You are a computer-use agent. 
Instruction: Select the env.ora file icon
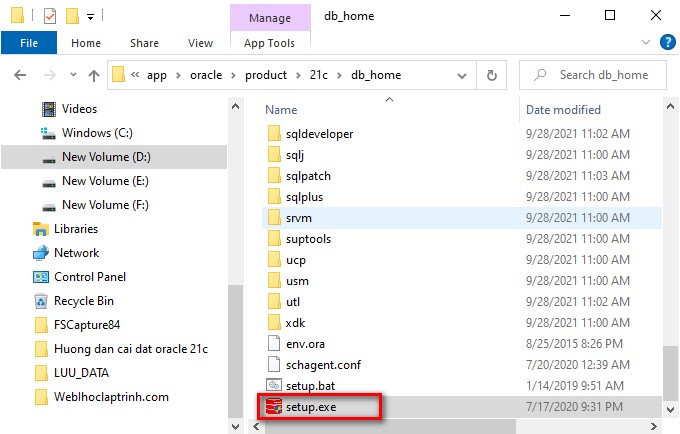tap(274, 343)
